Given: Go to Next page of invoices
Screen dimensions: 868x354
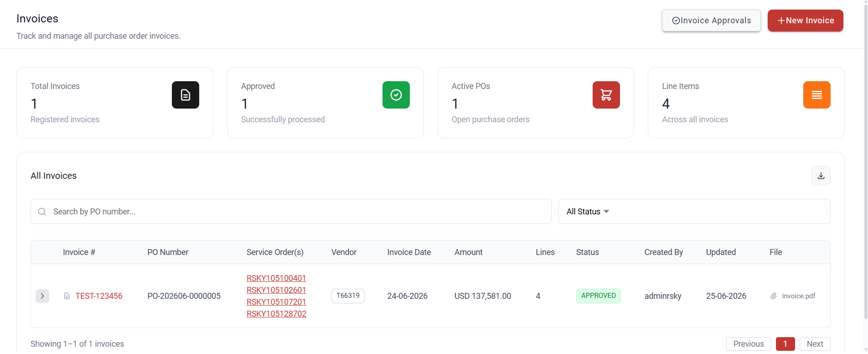Looking at the screenshot, I should coord(815,344).
